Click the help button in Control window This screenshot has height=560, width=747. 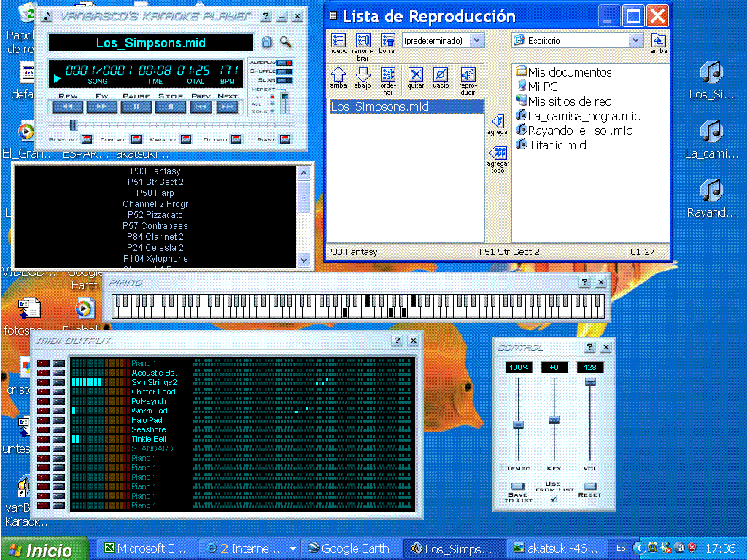tap(589, 346)
